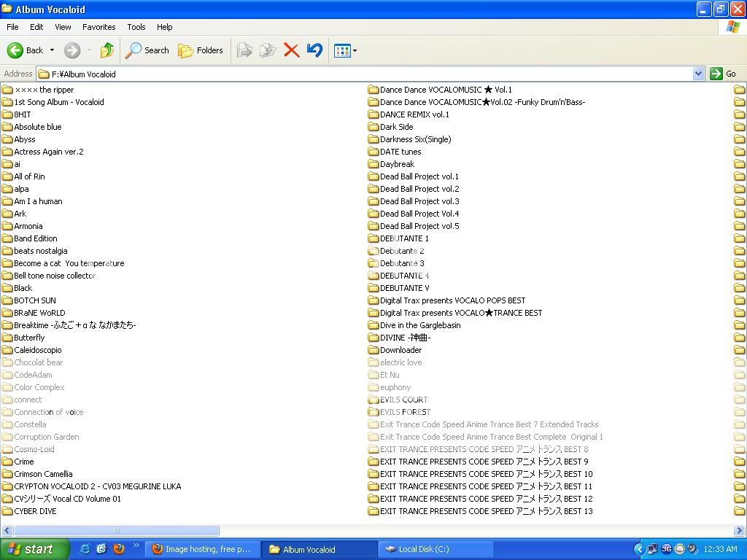Select 'EXIT TRANCE PRESENTS CODE SPEED アニメトランス BEST 13'
747x560 pixels.
coord(487,511)
